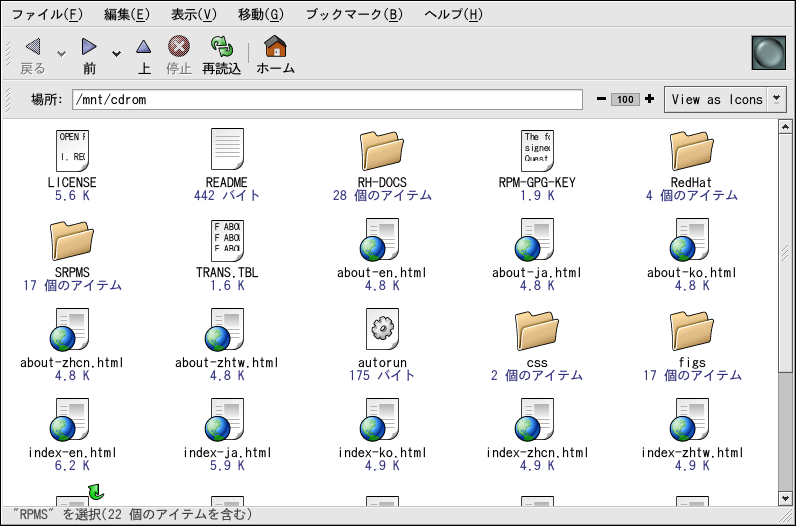This screenshot has width=796, height=526.
Task: Click the Stop loading button
Action: coord(178,48)
